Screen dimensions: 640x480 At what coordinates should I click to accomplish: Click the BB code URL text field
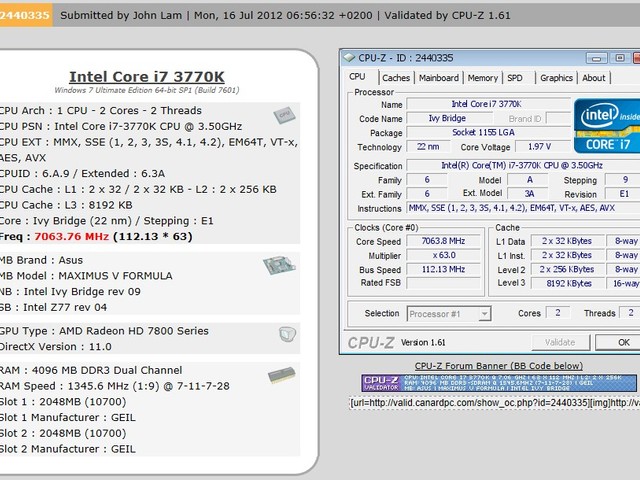click(494, 403)
